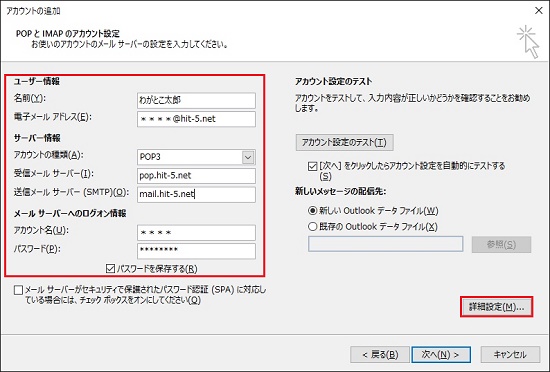This screenshot has width=550, height=372.
Task: Click the POP3 account type combo box
Action: [x=196, y=157]
